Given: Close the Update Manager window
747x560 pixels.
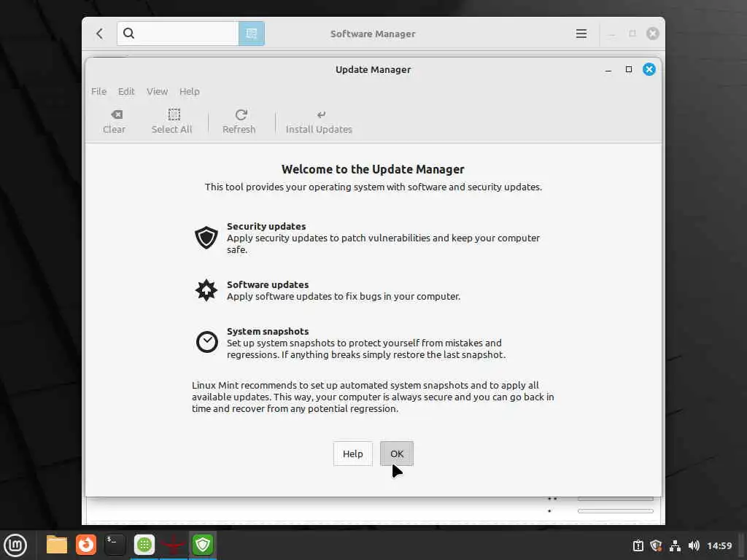Looking at the screenshot, I should [x=649, y=69].
